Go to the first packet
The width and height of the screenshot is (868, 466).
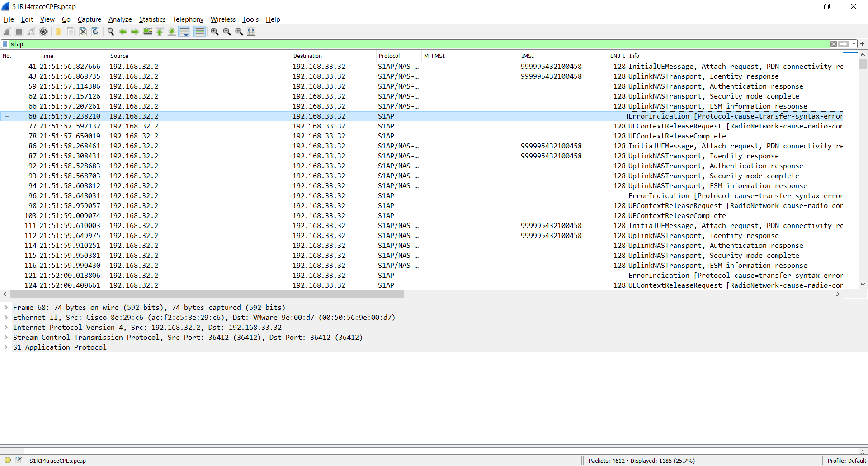coord(159,32)
